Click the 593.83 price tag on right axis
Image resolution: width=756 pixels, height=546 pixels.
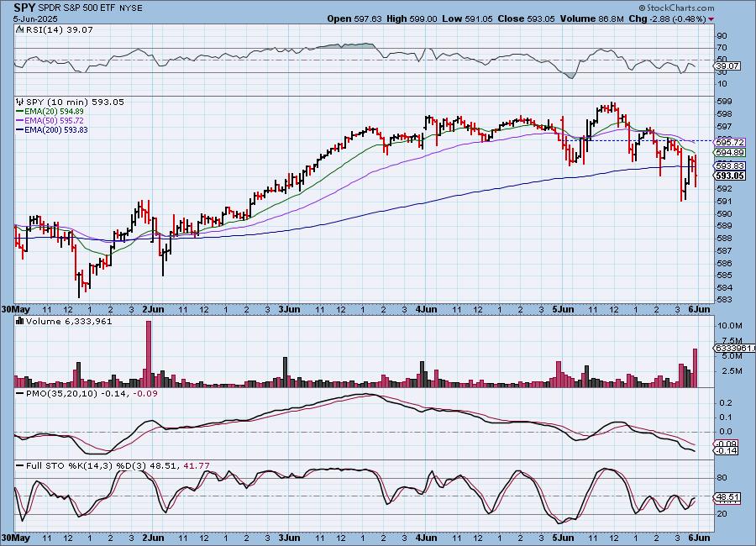click(x=729, y=166)
